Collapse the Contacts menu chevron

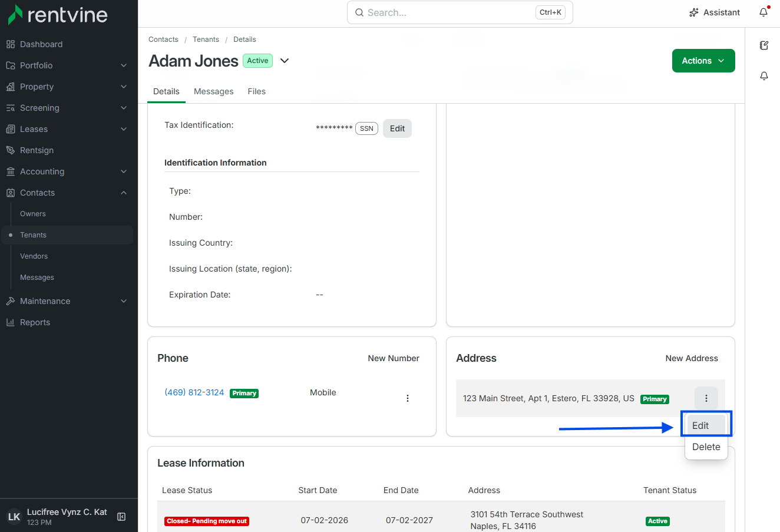[124, 193]
